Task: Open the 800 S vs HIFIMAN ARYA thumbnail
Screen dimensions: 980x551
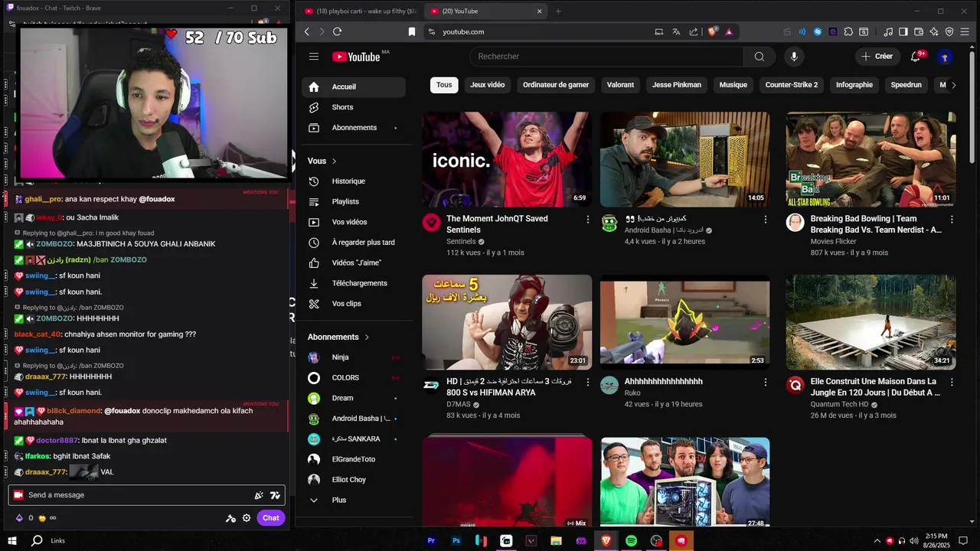Action: [507, 321]
